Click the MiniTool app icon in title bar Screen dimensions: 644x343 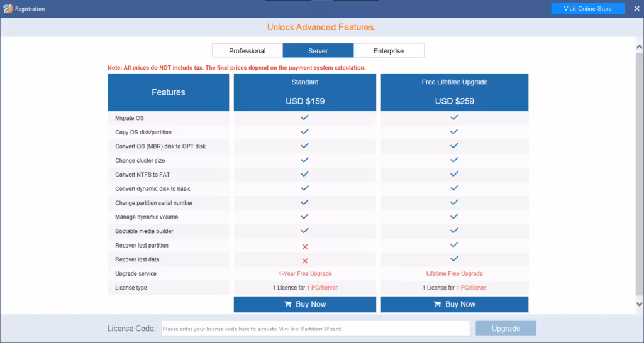pyautogui.click(x=8, y=9)
